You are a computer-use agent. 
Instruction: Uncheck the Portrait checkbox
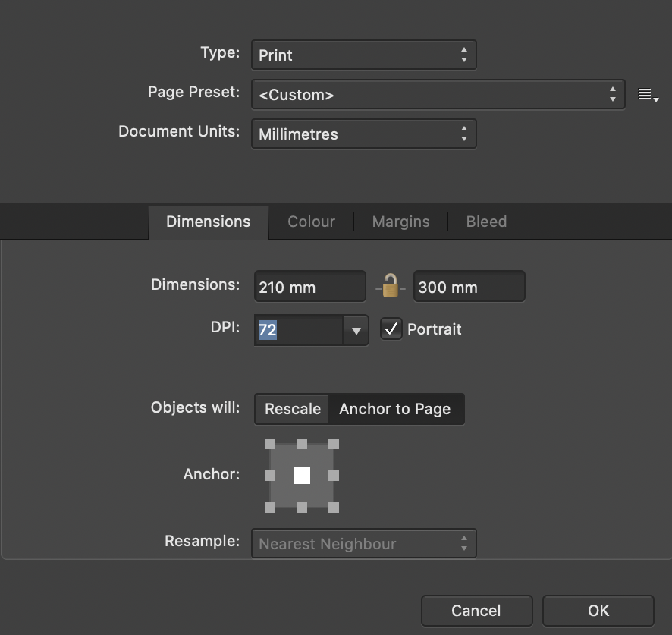tap(391, 329)
